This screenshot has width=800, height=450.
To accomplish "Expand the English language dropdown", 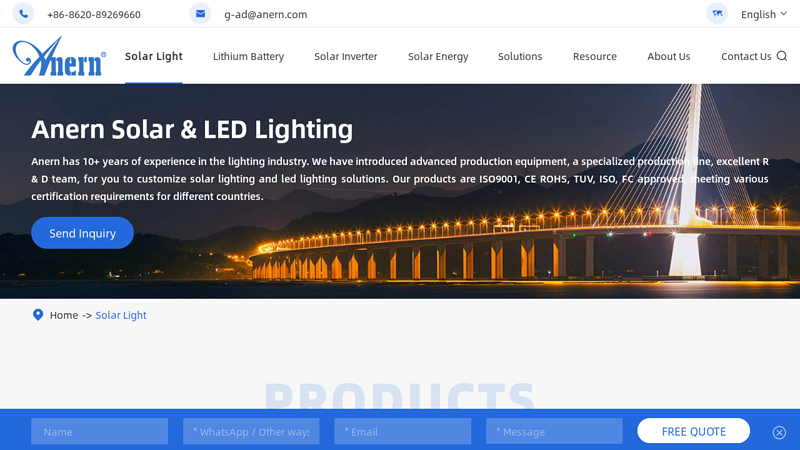I will pyautogui.click(x=764, y=14).
